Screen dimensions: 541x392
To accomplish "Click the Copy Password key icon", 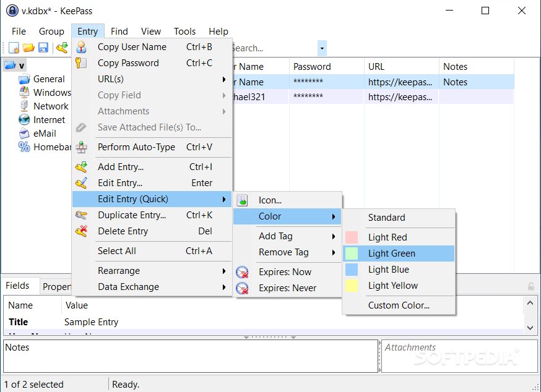I will tap(81, 63).
